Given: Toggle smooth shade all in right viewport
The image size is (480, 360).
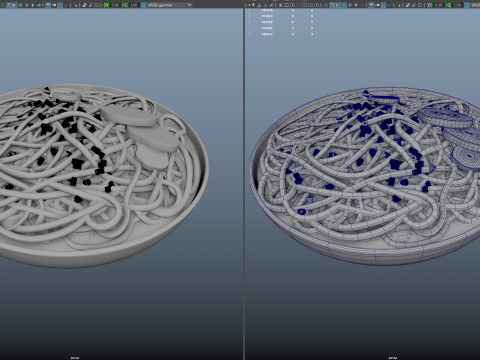Looking at the screenshot, I should pos(332,5).
